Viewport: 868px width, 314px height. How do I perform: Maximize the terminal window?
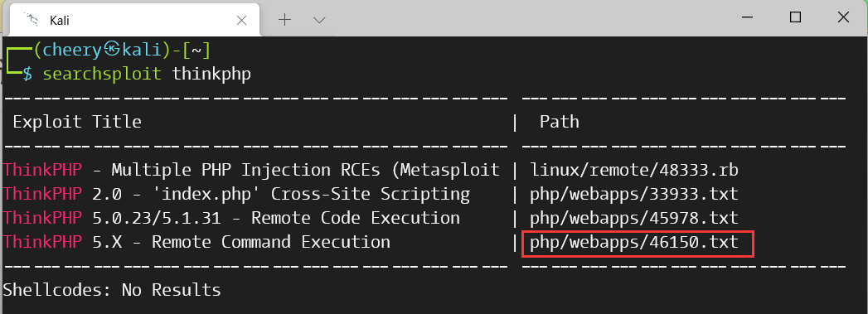[x=795, y=17]
